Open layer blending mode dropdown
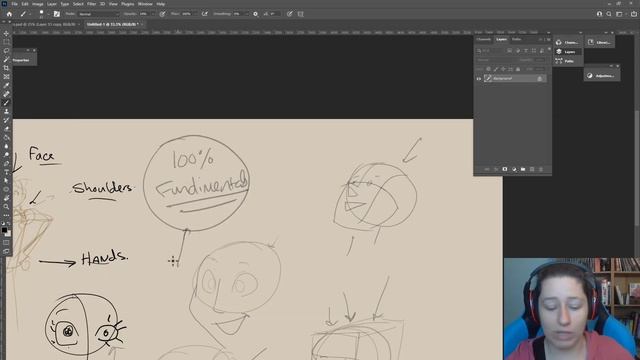The width and height of the screenshot is (640, 360). coord(498,60)
